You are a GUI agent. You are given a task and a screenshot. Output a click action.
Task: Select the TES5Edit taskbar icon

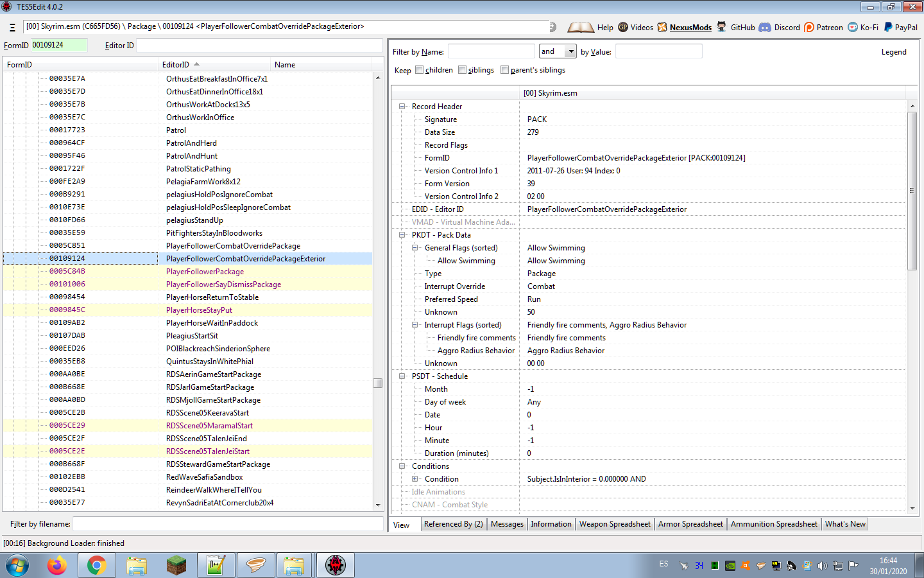(335, 566)
